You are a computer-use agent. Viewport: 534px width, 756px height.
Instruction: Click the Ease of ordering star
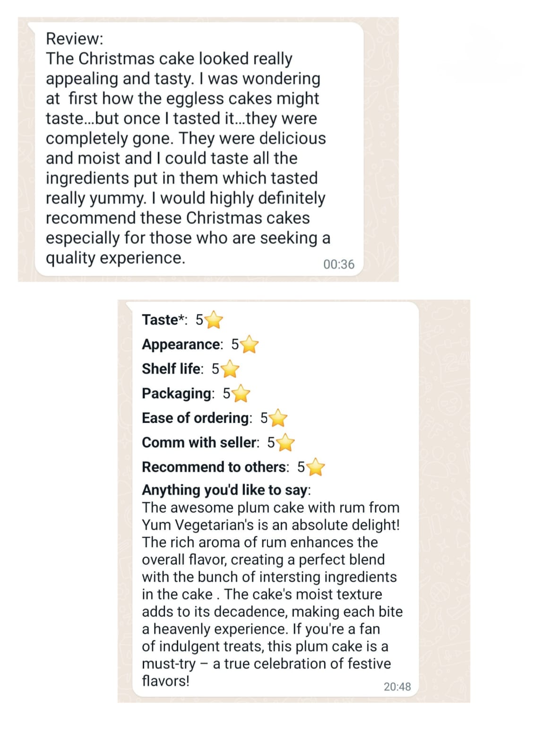(278, 418)
